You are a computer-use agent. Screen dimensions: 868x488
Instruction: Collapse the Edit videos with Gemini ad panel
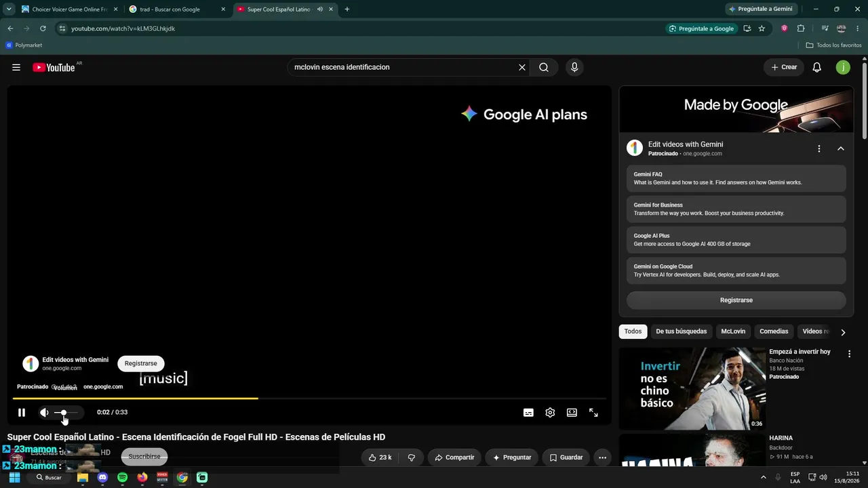click(840, 148)
